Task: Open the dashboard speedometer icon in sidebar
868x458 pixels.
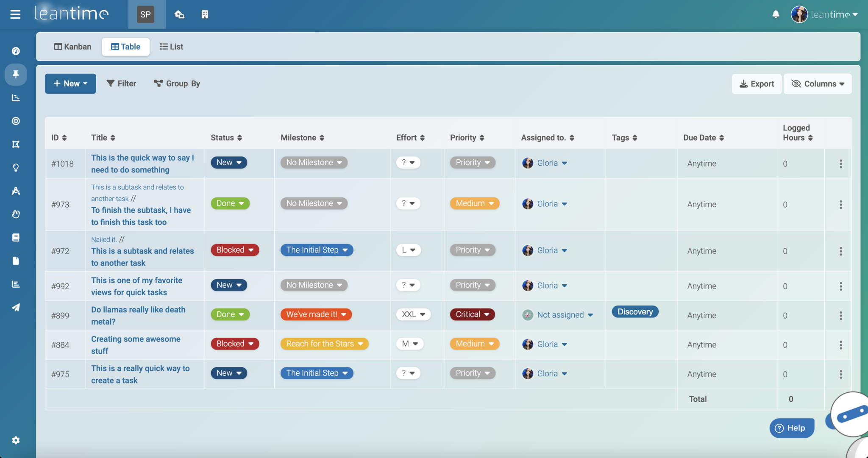Action: [16, 50]
